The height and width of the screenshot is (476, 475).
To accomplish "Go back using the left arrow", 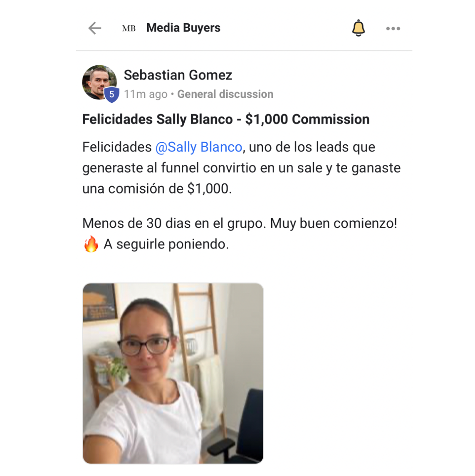I will pos(95,28).
